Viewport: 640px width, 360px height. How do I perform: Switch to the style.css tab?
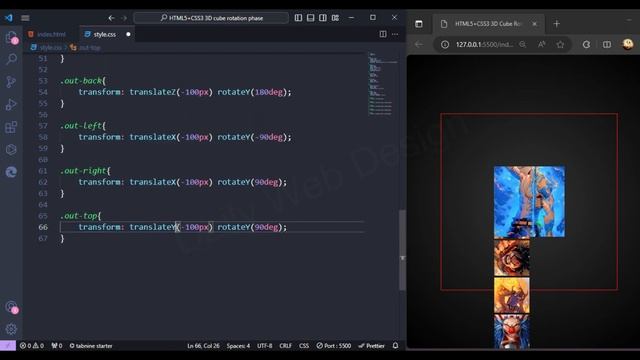click(x=104, y=34)
